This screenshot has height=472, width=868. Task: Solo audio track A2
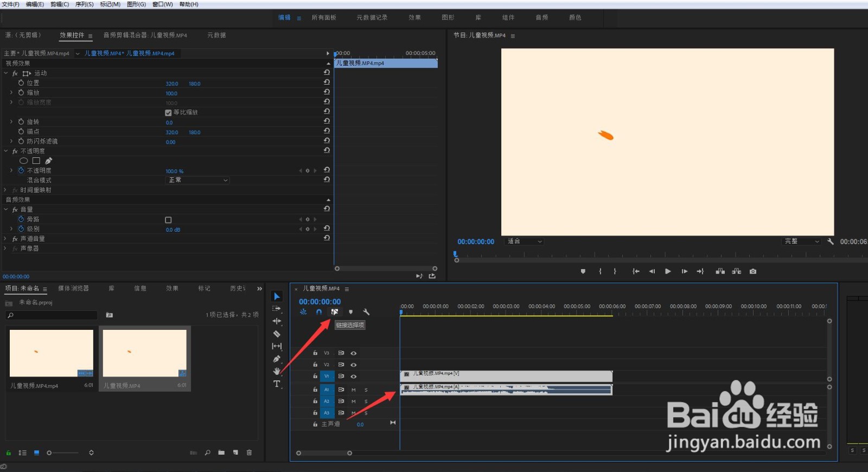[x=366, y=402]
